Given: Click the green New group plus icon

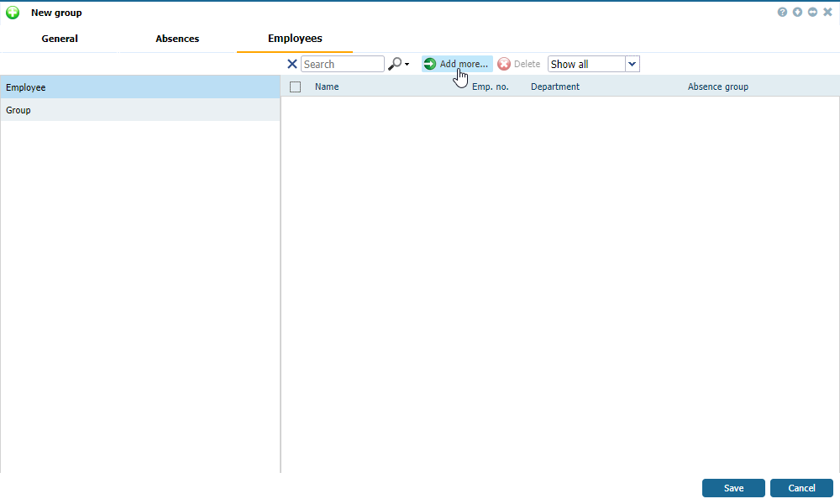Looking at the screenshot, I should click(x=13, y=13).
